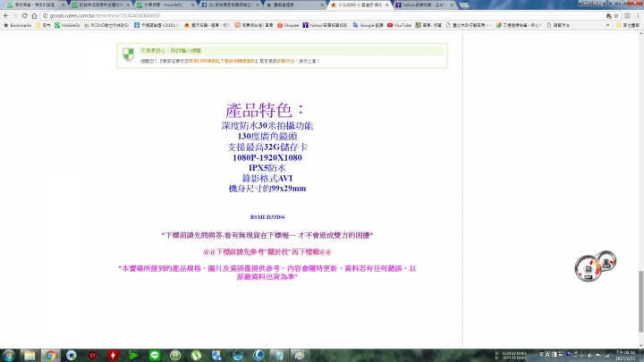The width and height of the screenshot is (644, 362).
Task: Open the Windows Start menu
Action: click(9, 356)
